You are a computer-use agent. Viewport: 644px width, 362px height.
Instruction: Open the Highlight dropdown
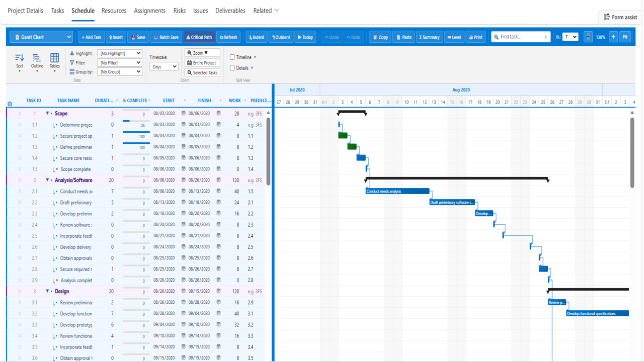coord(120,53)
